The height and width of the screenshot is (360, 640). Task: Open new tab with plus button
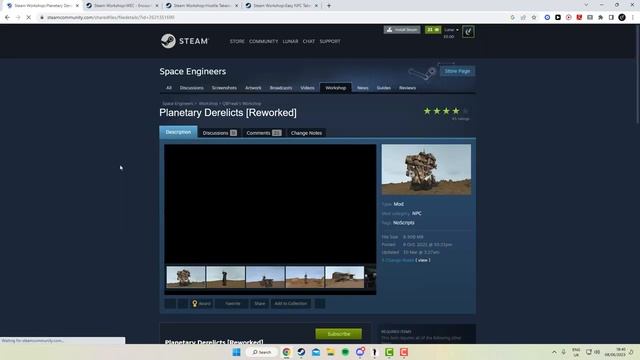point(329,6)
